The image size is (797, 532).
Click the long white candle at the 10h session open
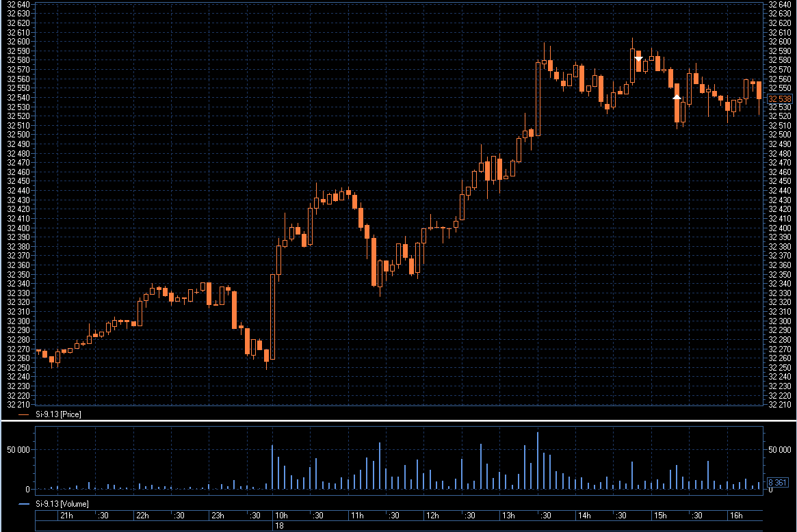[272, 317]
